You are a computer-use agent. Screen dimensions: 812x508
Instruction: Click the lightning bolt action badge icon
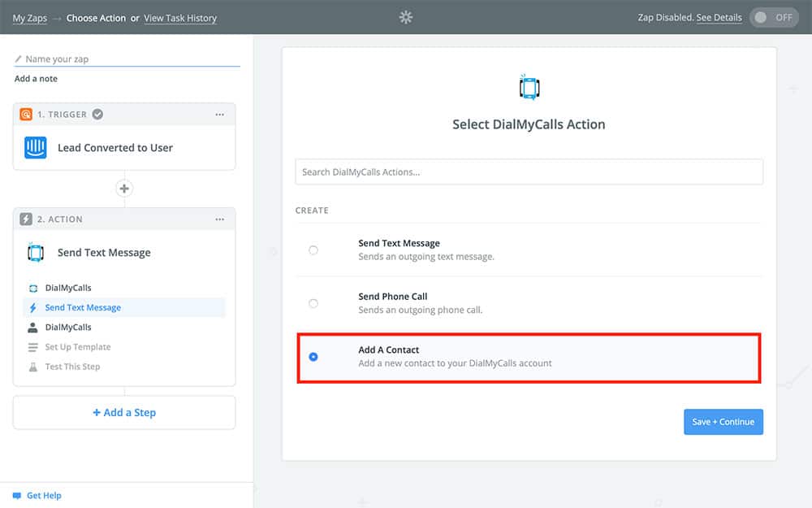pyautogui.click(x=26, y=219)
